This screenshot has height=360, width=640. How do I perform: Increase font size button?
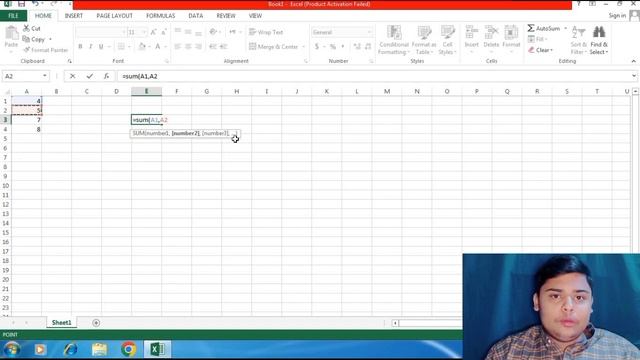(153, 32)
